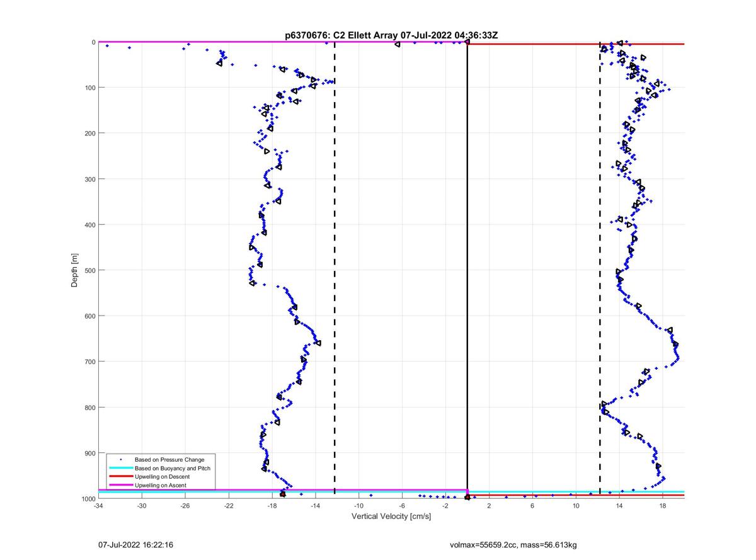756x560 pixels.
Task: Click positive x-axis tick label '2'
Action: coord(489,505)
